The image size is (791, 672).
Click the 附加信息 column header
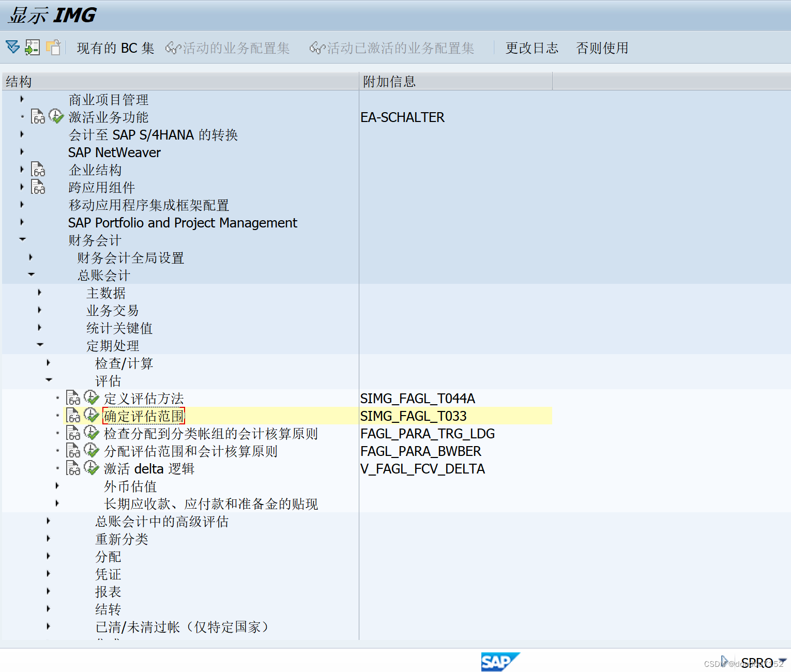point(455,81)
